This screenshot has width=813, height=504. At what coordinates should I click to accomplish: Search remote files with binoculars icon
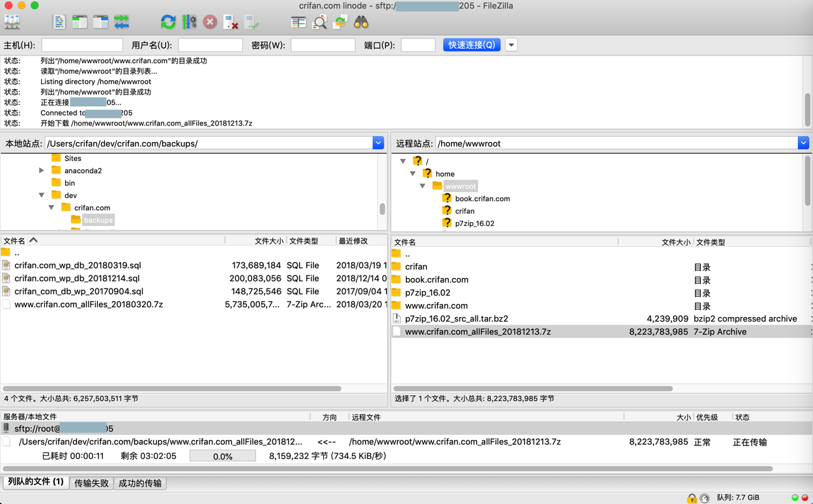point(361,22)
